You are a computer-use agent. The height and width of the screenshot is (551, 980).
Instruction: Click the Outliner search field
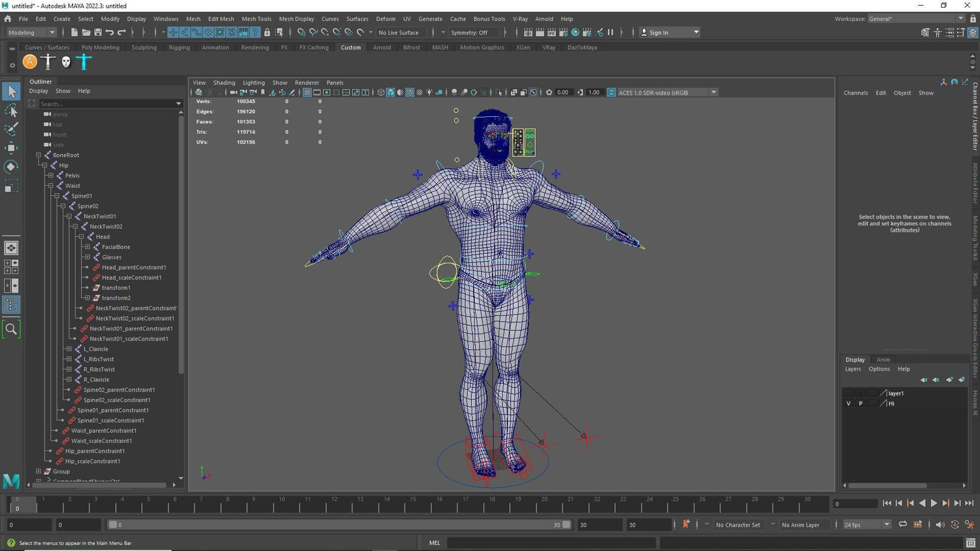pyautogui.click(x=105, y=104)
